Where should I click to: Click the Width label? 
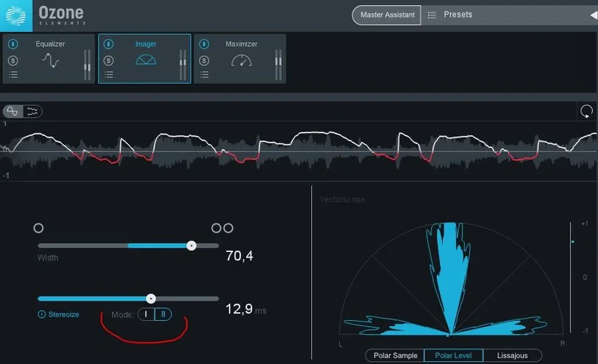[48, 258]
